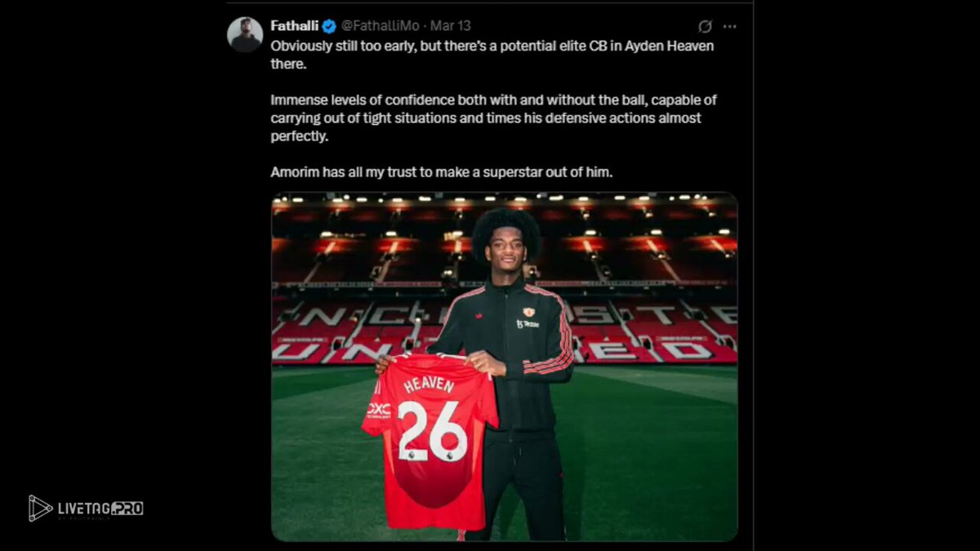Click the 'Immense levels of confidence' paragraph

tap(494, 118)
